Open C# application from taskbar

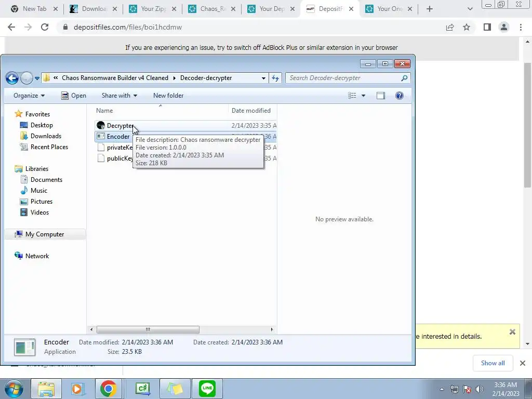142,389
